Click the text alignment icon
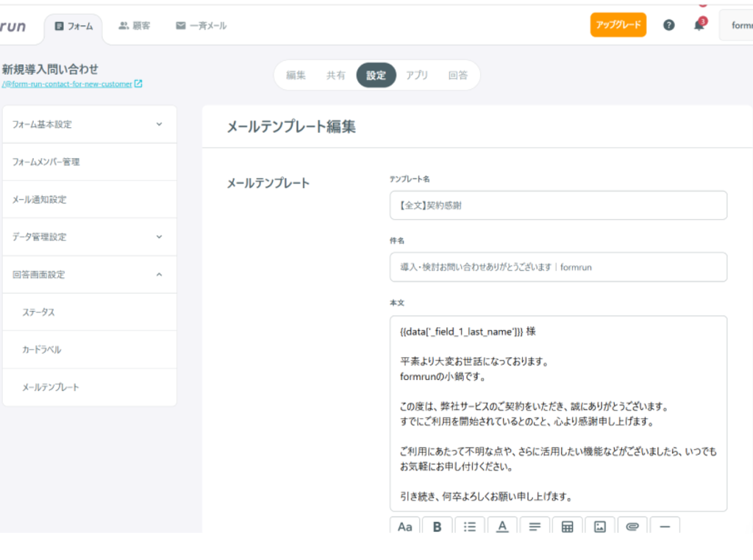The width and height of the screenshot is (753, 560). tap(535, 526)
